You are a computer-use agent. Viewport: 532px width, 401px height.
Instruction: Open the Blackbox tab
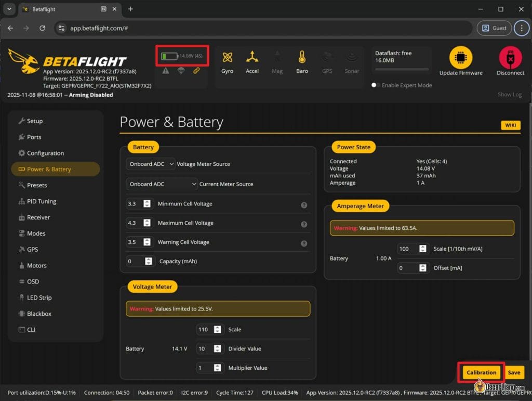click(56, 314)
